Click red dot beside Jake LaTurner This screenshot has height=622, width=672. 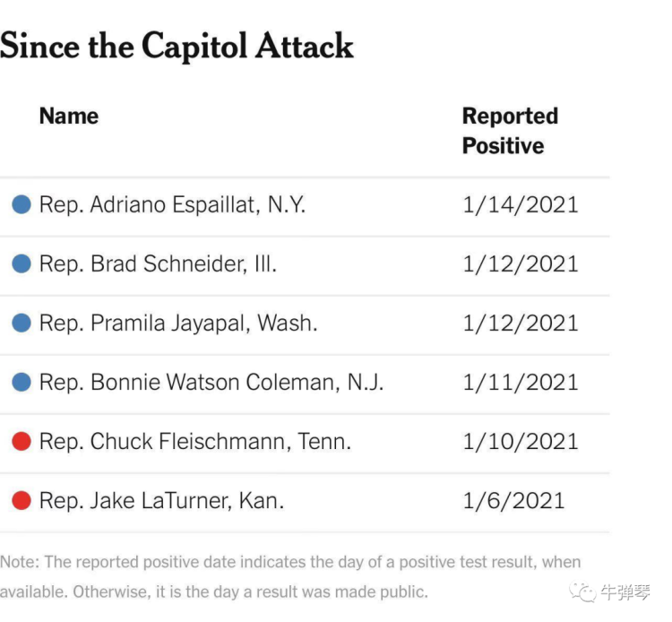[22, 500]
